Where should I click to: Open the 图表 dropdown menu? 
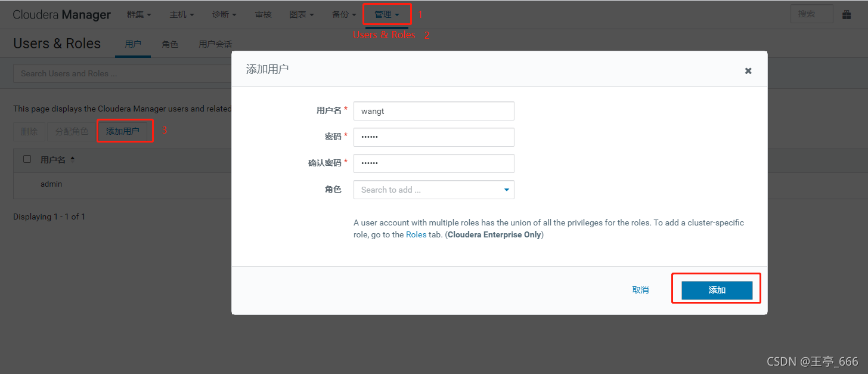(302, 14)
